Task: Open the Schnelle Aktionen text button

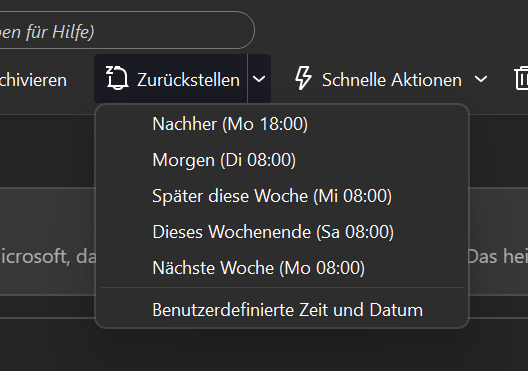Action: [392, 80]
